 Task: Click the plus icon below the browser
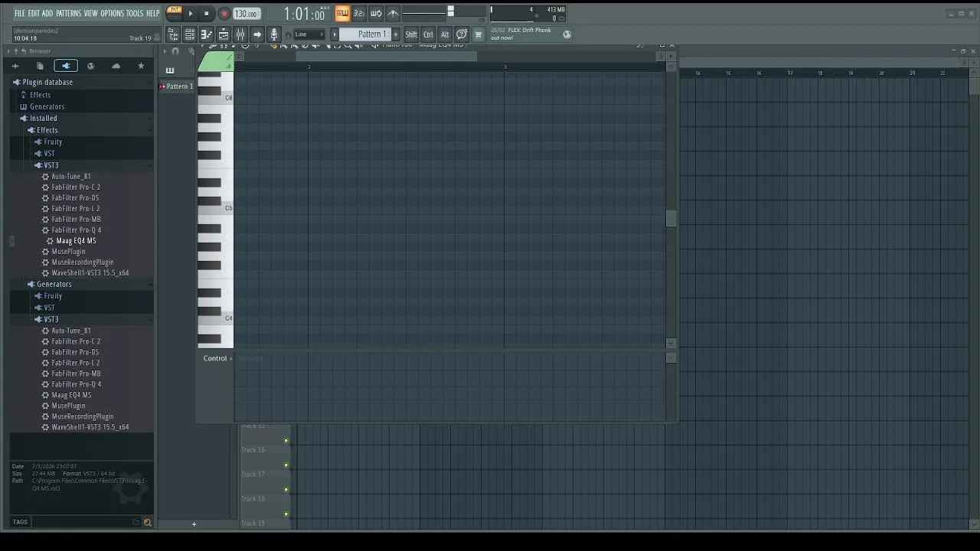(x=194, y=524)
